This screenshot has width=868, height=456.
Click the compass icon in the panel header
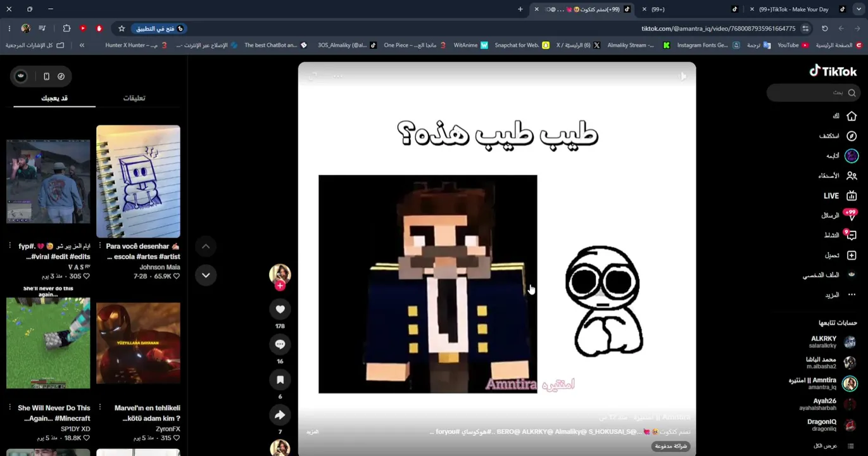click(61, 76)
